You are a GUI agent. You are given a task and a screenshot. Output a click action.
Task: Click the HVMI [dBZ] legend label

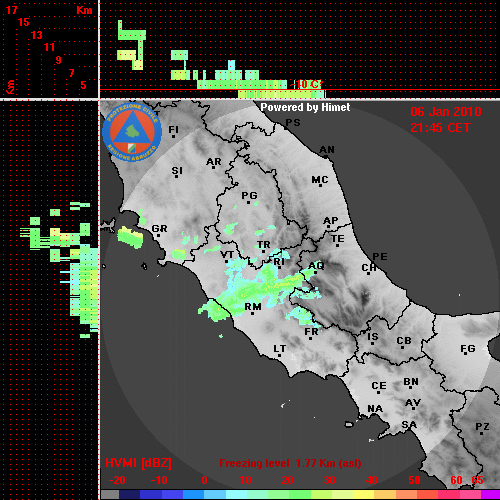pos(138,463)
